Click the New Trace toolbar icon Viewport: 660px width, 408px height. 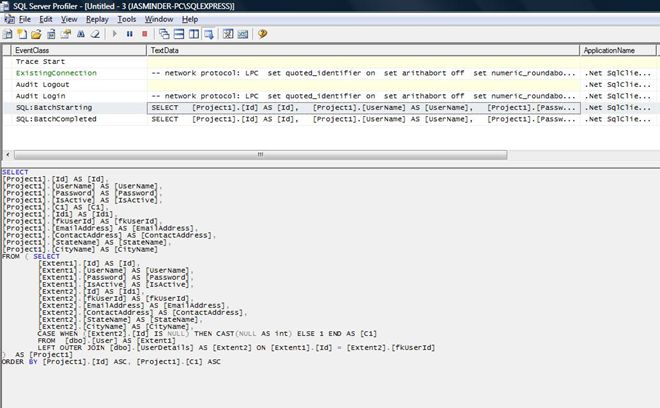(7, 34)
